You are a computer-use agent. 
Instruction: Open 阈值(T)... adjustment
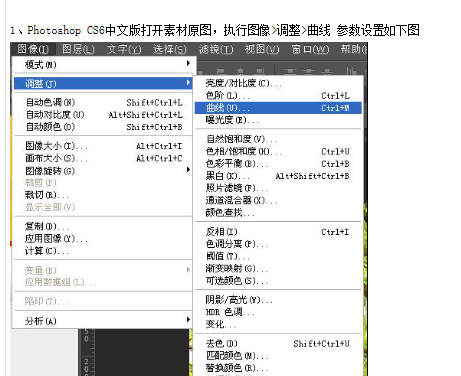click(x=278, y=256)
